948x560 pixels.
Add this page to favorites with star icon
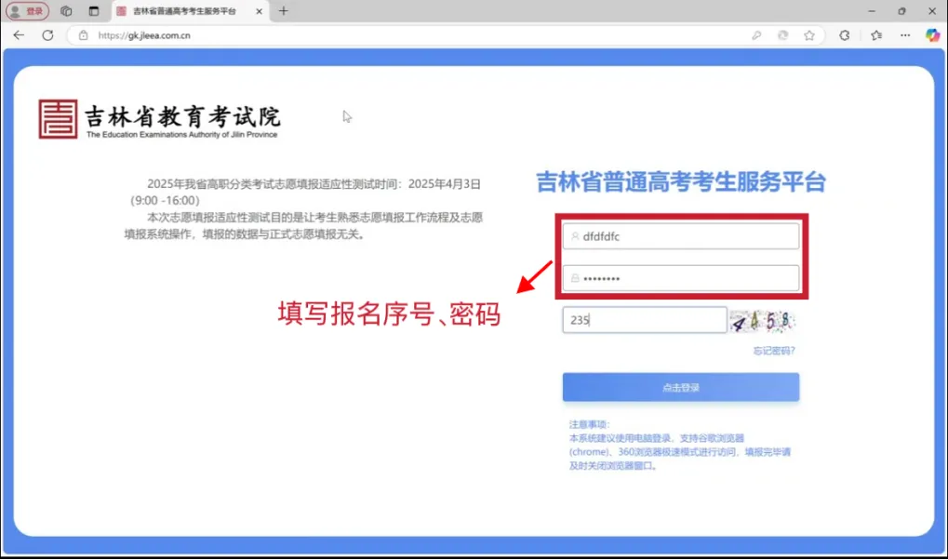click(809, 35)
